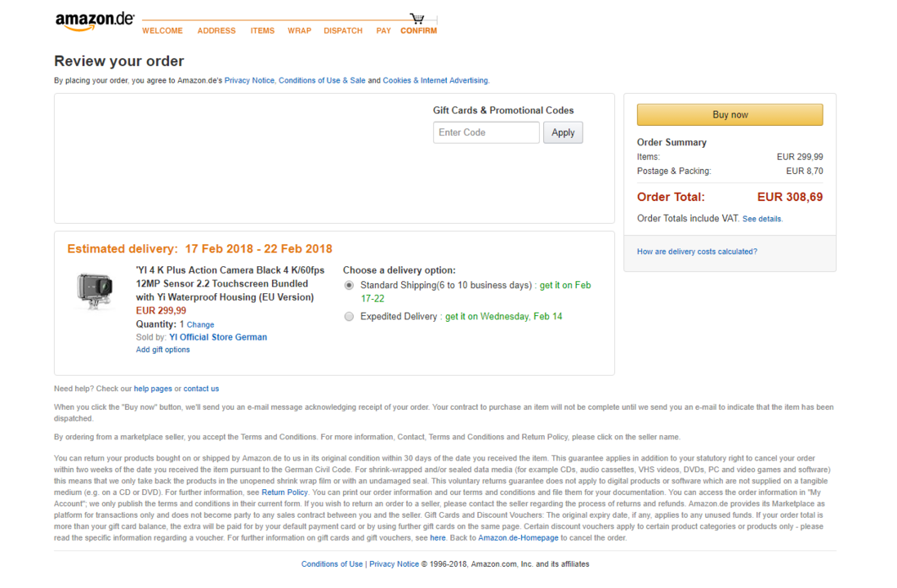The width and height of the screenshot is (897, 588).
Task: Go to the Dispatch checkout step
Action: tap(342, 31)
